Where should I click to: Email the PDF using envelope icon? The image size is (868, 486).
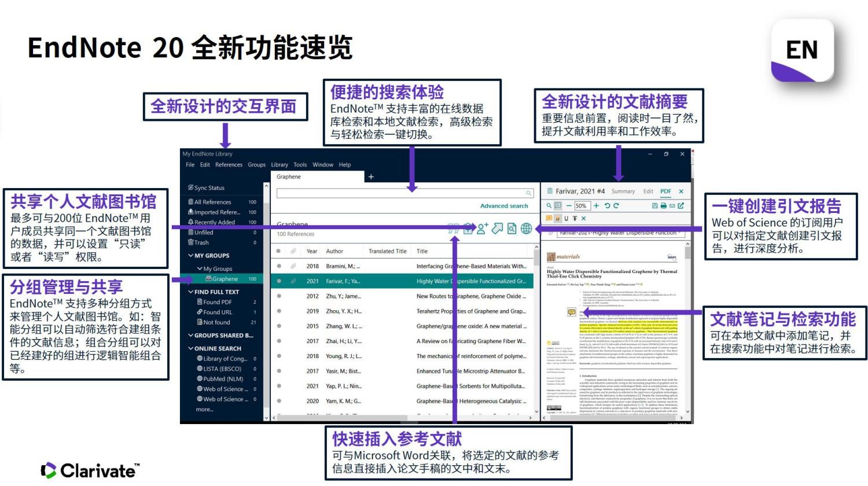click(672, 205)
